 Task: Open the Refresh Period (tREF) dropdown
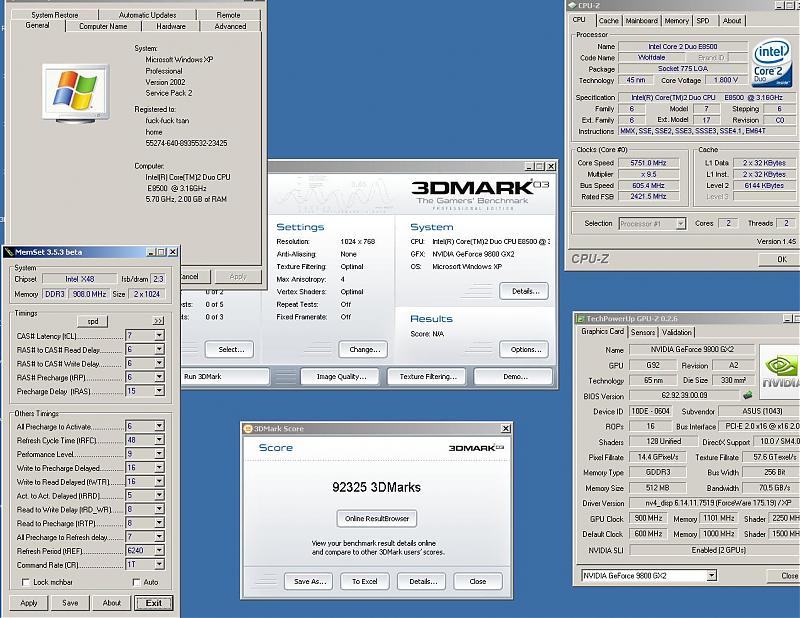tap(159, 550)
